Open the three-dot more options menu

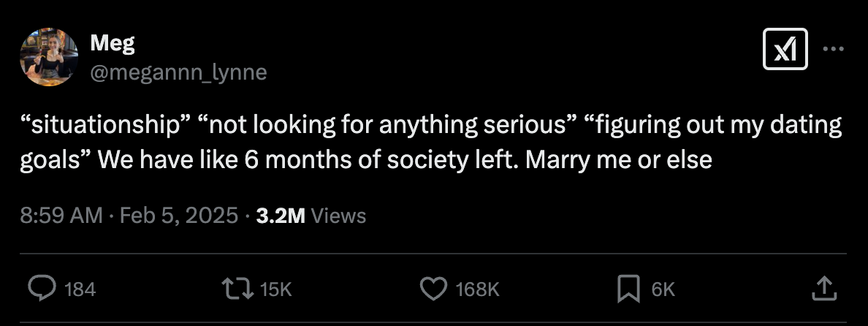(833, 50)
